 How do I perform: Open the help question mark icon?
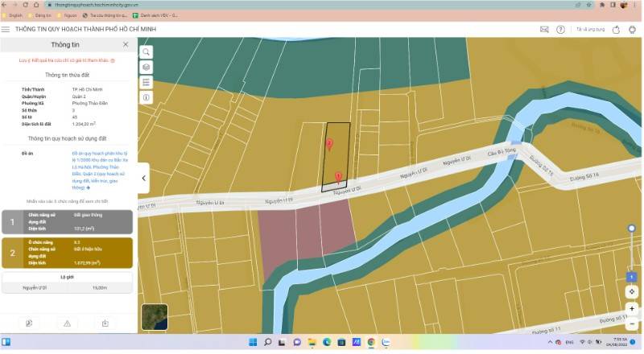click(560, 30)
